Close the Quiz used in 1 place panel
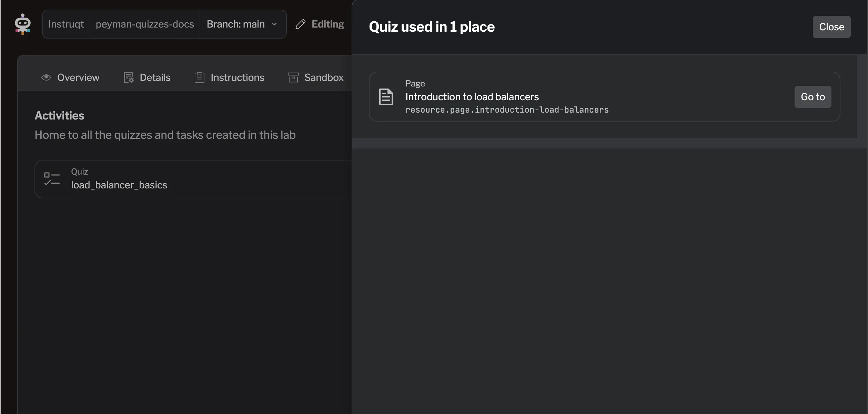The image size is (868, 414). pyautogui.click(x=831, y=27)
